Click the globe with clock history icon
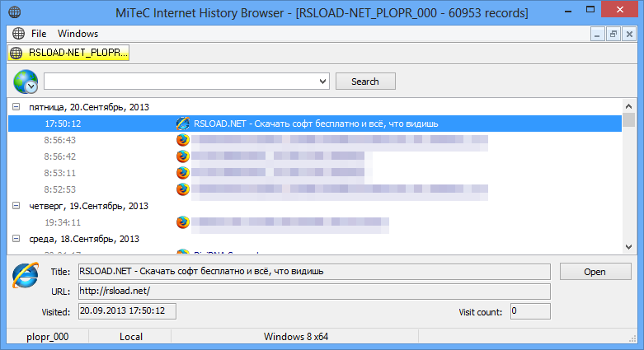 tap(26, 82)
